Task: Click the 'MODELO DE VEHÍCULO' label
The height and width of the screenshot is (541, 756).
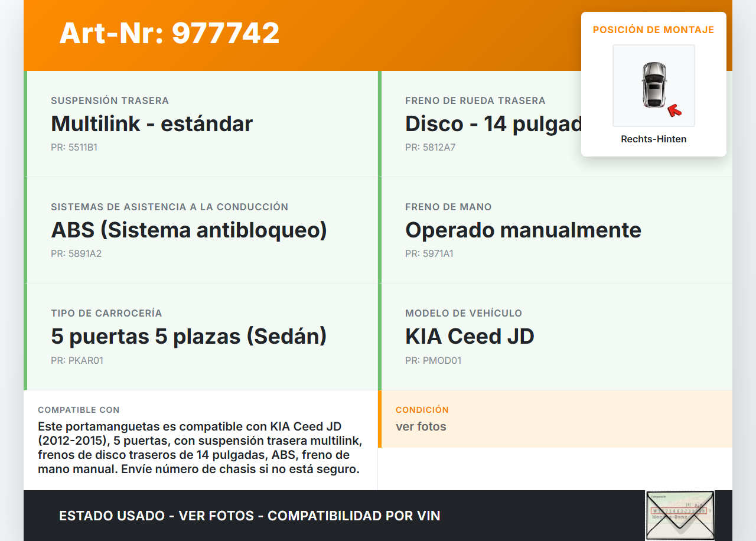Action: click(464, 314)
